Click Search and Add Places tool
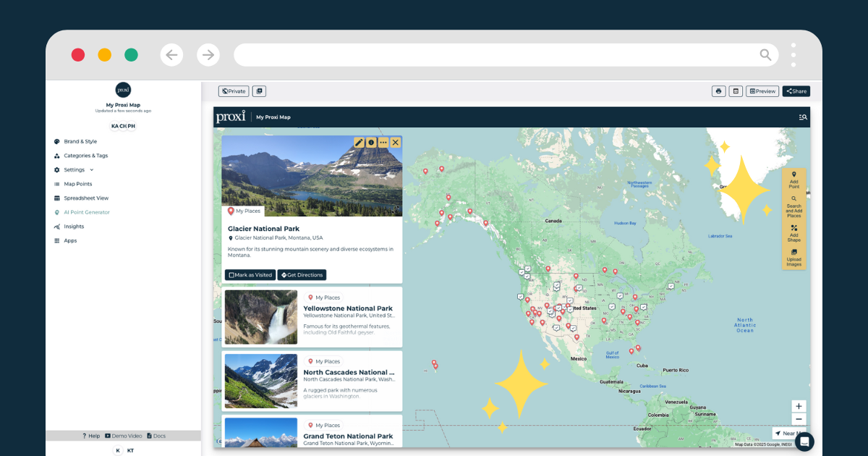 click(x=794, y=207)
